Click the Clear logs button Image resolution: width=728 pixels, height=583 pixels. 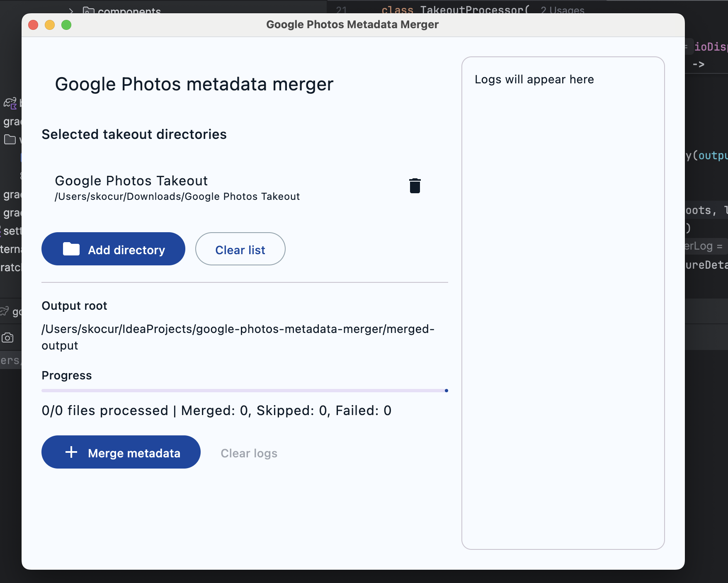249,453
